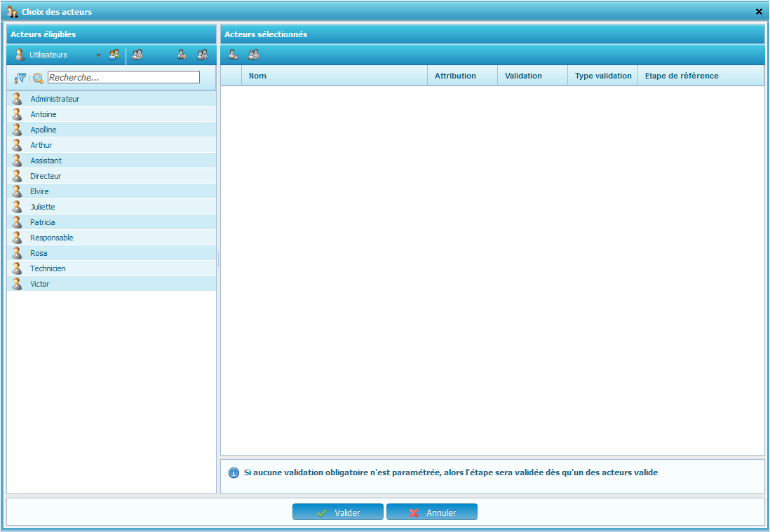This screenshot has height=532, width=770.
Task: Click the add single actor arrow icon
Action: point(182,55)
